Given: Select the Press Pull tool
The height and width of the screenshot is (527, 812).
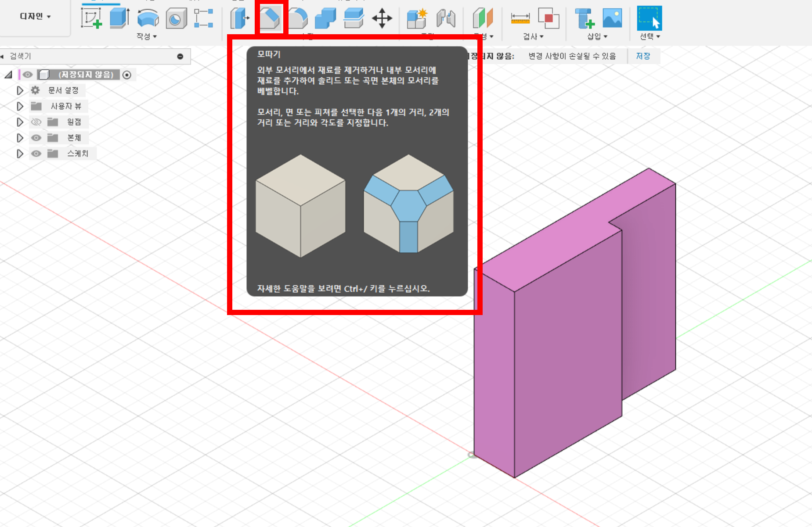Looking at the screenshot, I should point(240,18).
